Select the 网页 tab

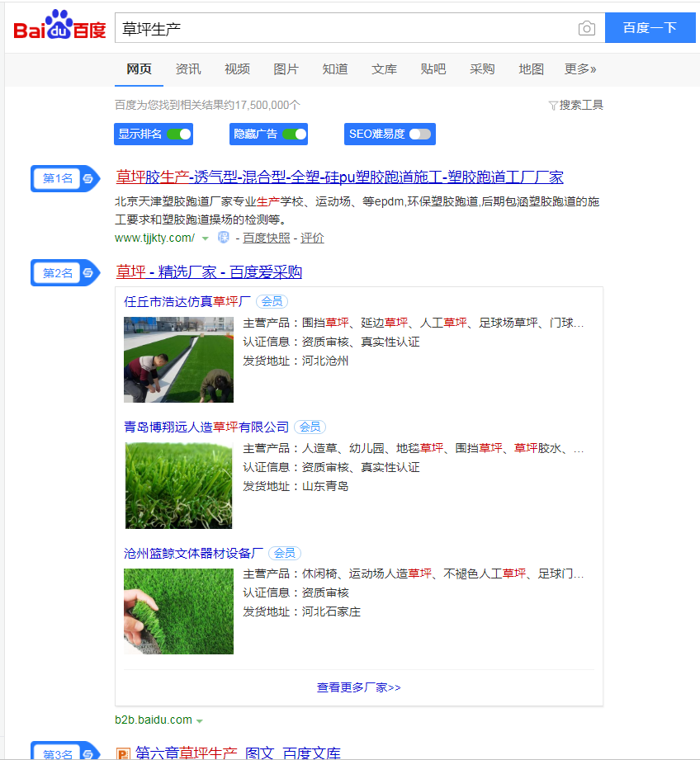(x=140, y=68)
